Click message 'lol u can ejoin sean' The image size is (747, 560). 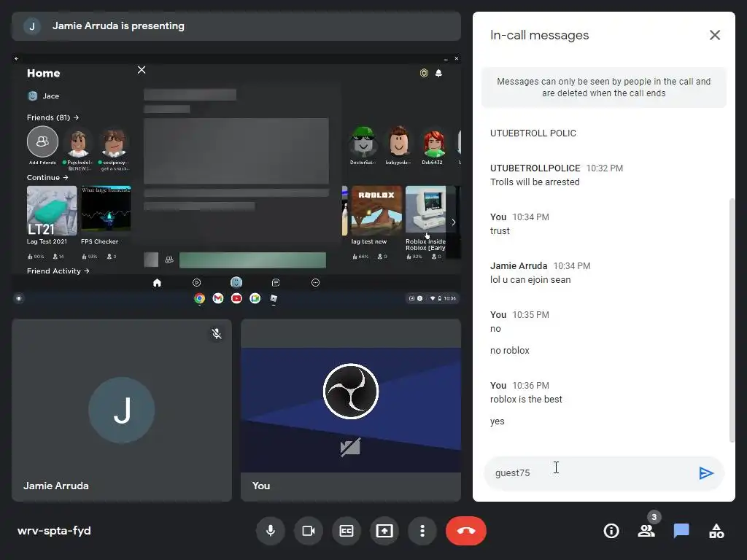(x=530, y=279)
